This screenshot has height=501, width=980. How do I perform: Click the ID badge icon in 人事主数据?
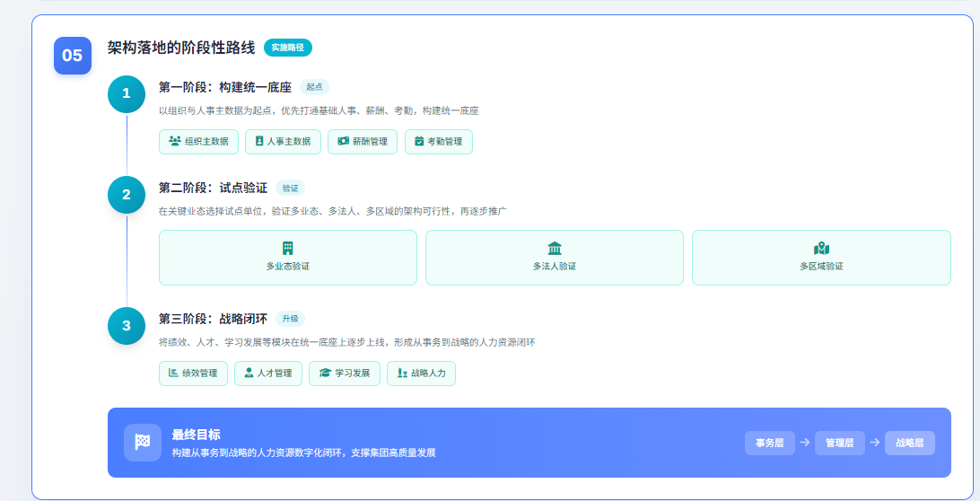point(259,141)
